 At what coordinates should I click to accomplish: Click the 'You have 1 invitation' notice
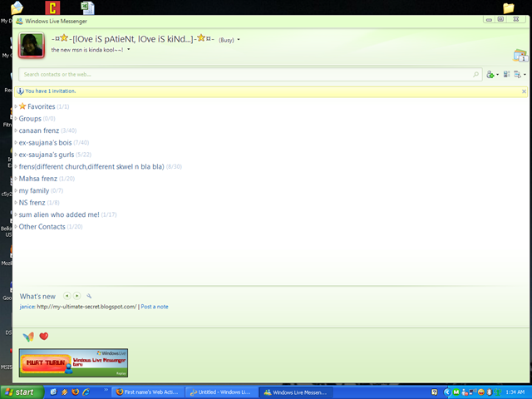point(51,91)
